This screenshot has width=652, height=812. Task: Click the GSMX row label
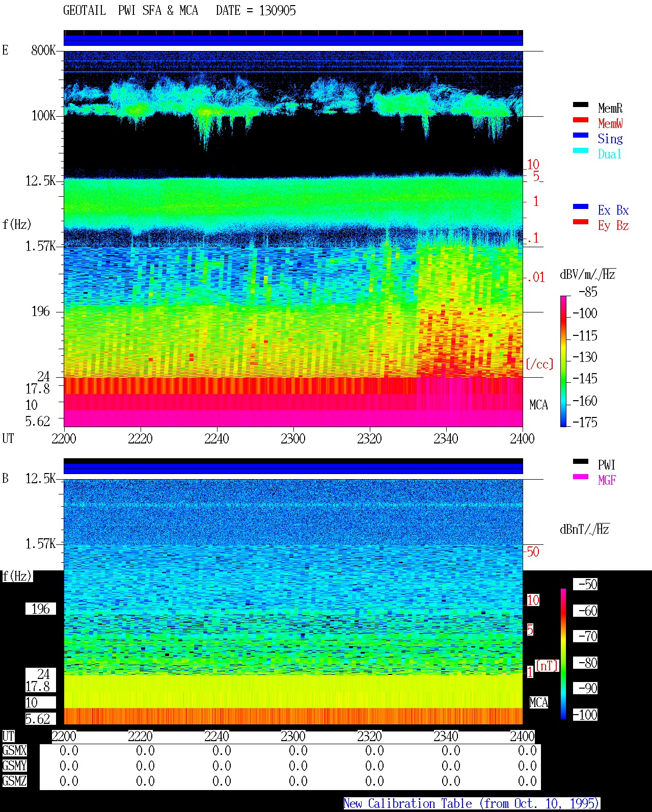click(x=14, y=750)
